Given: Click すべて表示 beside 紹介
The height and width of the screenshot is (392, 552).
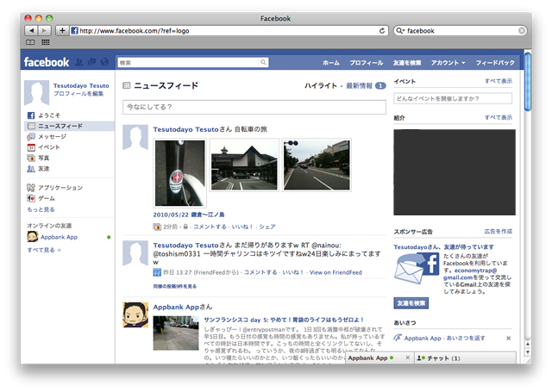Looking at the screenshot, I should click(x=499, y=117).
